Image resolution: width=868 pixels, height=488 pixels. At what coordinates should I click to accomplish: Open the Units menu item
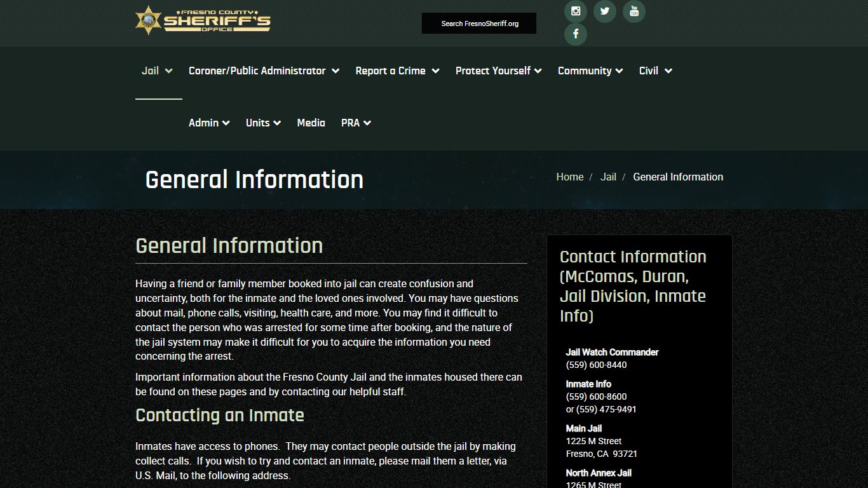click(258, 123)
